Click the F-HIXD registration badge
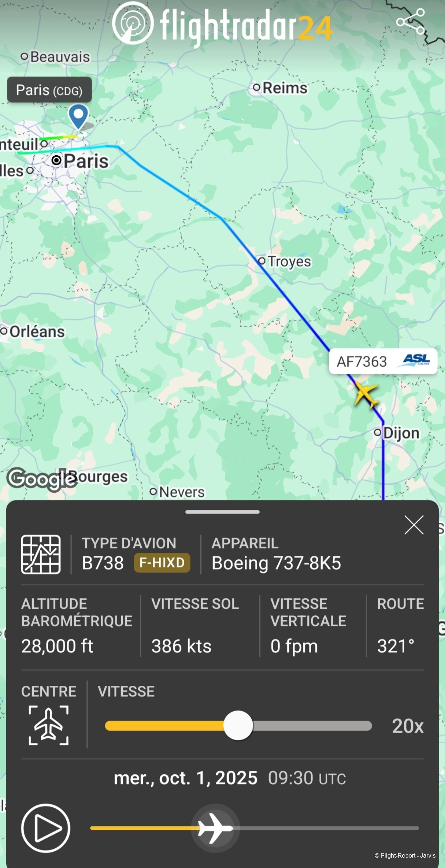This screenshot has height=868, width=445. pos(162,563)
